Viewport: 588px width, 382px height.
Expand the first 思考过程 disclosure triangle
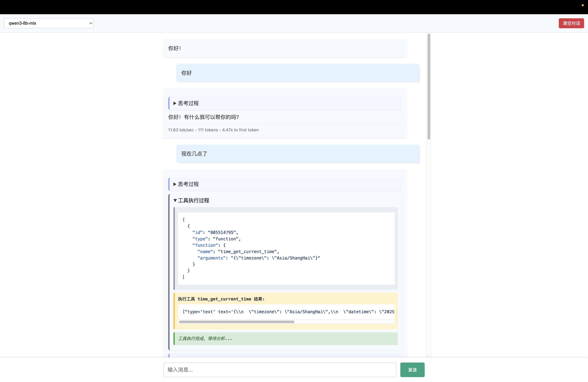coord(175,103)
